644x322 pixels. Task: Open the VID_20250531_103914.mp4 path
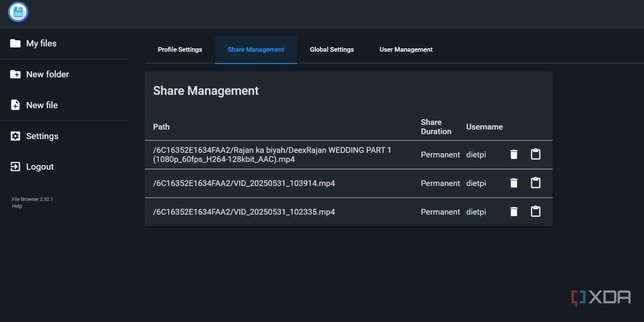[x=244, y=183]
